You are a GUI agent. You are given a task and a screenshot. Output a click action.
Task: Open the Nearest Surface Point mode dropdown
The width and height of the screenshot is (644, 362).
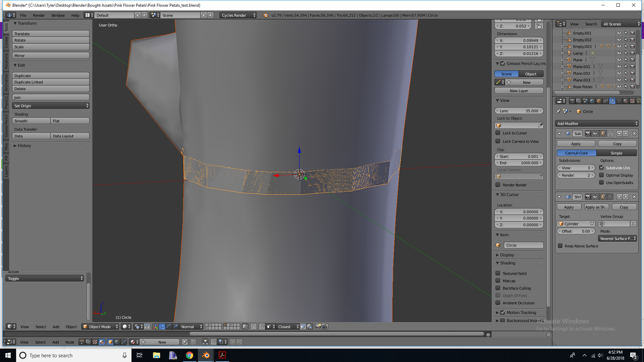(x=617, y=238)
